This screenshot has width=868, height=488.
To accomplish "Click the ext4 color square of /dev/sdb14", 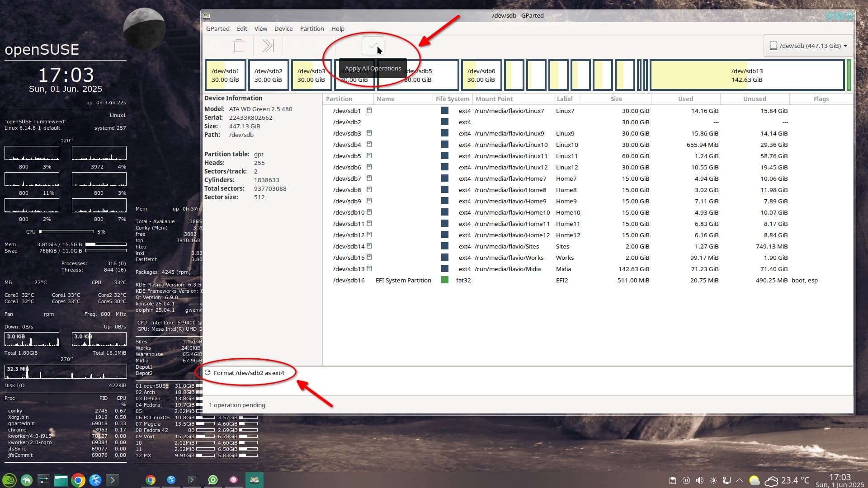I will [x=445, y=246].
